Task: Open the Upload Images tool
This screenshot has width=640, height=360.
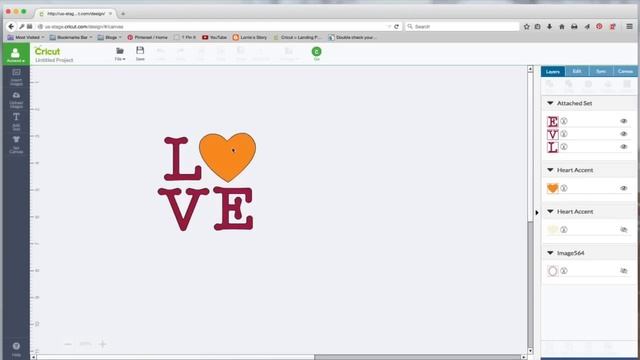Action: pyautogui.click(x=16, y=99)
